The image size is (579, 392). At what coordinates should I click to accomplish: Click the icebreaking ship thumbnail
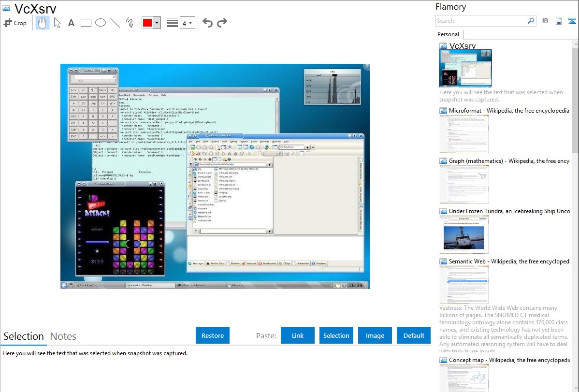(x=464, y=234)
